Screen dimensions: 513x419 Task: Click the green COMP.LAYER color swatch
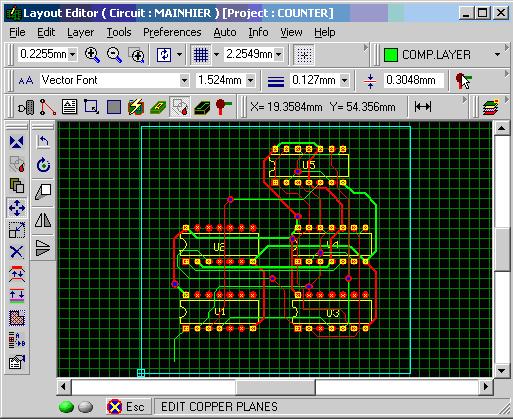pos(391,55)
